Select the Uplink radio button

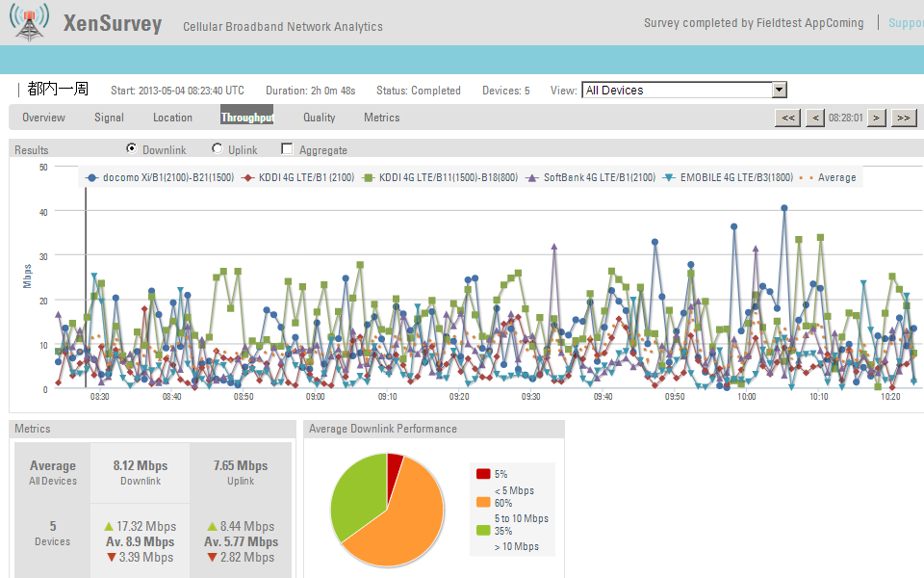218,148
